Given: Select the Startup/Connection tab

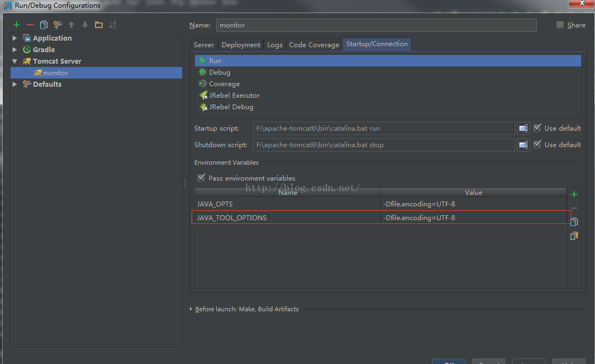Looking at the screenshot, I should click(377, 44).
